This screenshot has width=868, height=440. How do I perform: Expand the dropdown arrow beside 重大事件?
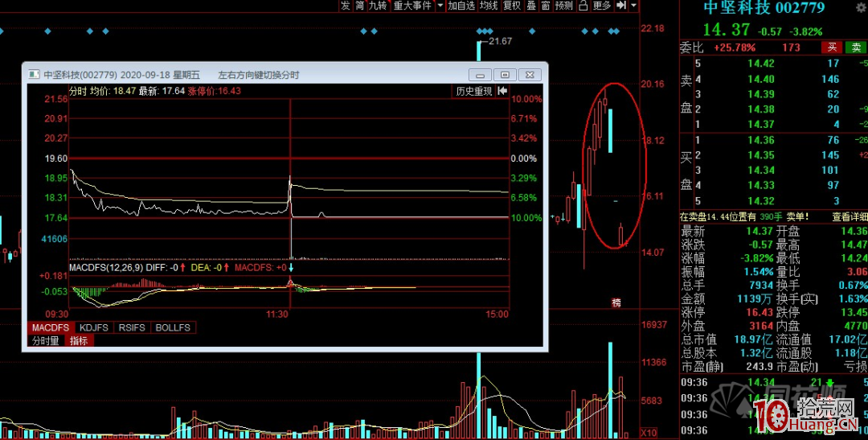point(440,6)
